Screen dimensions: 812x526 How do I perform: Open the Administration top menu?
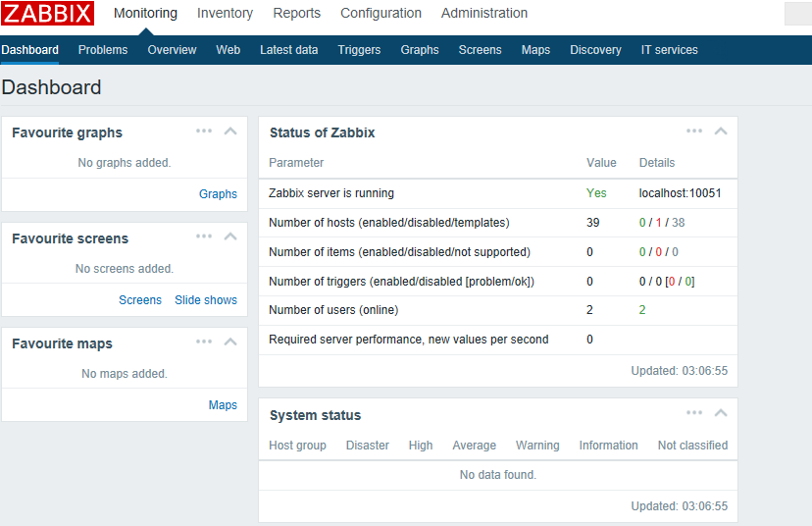pyautogui.click(x=484, y=13)
